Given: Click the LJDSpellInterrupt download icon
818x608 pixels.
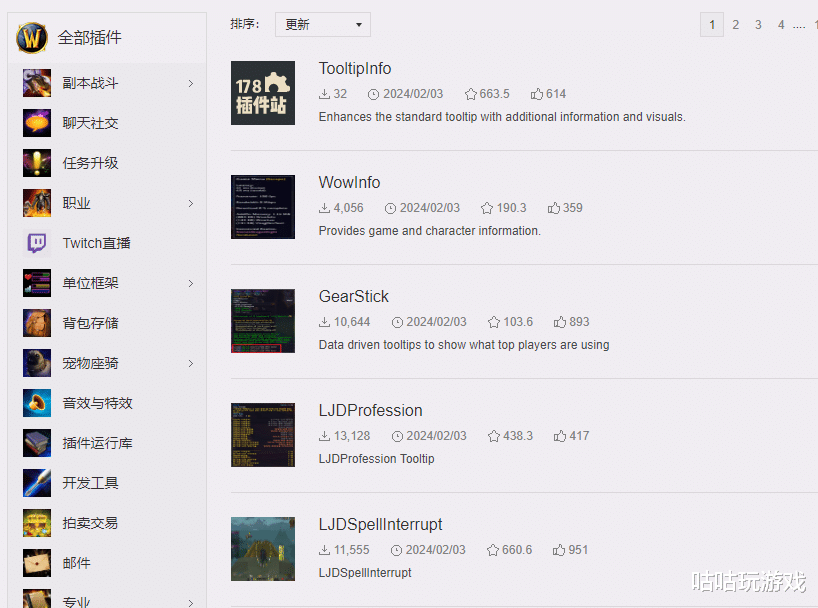Looking at the screenshot, I should point(324,550).
